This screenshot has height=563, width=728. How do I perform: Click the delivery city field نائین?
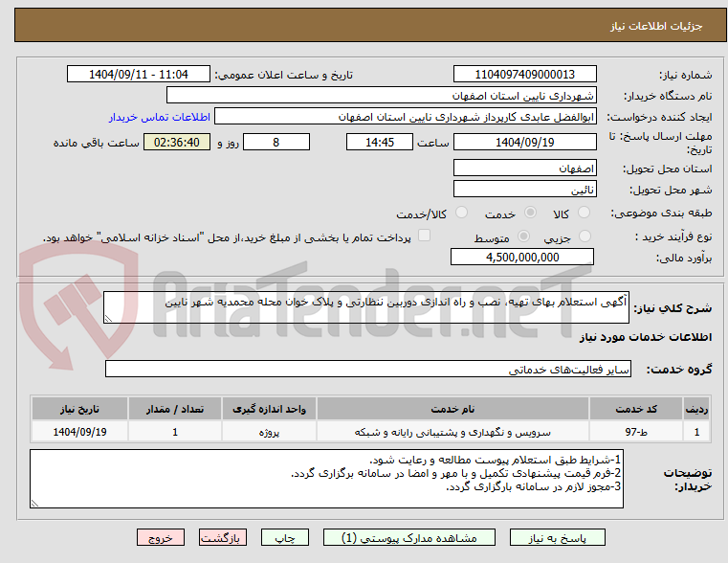[x=524, y=190]
